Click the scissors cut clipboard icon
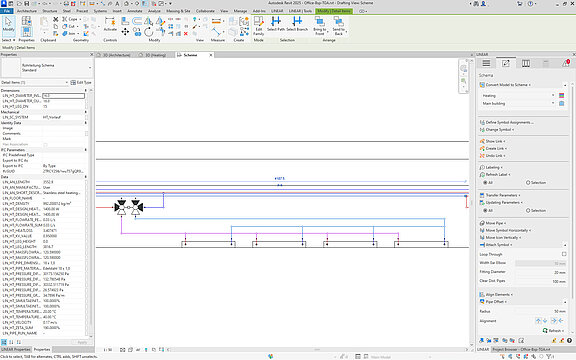This screenshot has height=360, width=576. 56,19
